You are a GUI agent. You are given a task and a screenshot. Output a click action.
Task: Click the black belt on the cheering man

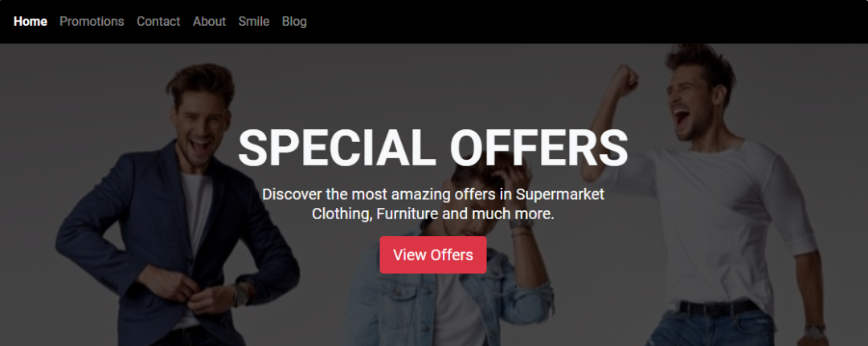[x=718, y=307]
